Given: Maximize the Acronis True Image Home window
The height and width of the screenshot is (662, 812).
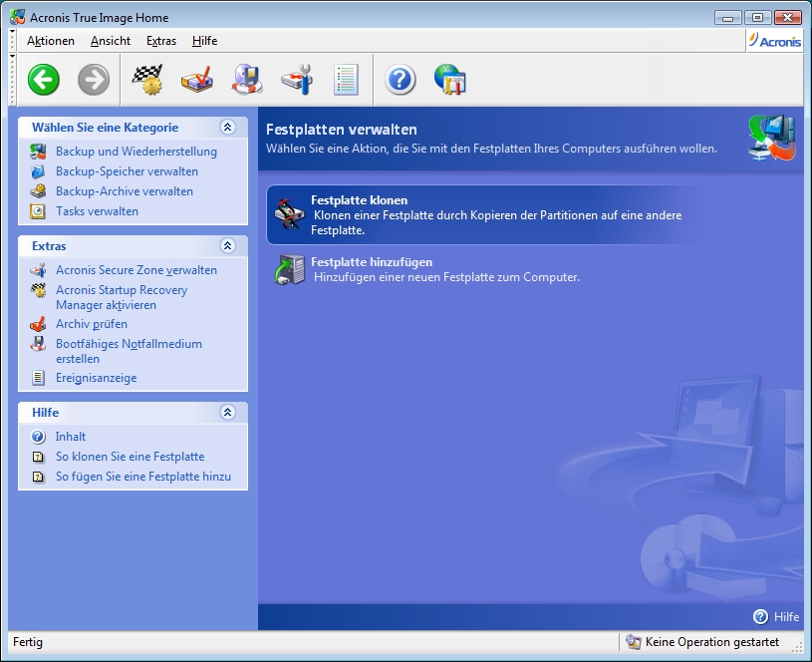Looking at the screenshot, I should click(x=757, y=18).
